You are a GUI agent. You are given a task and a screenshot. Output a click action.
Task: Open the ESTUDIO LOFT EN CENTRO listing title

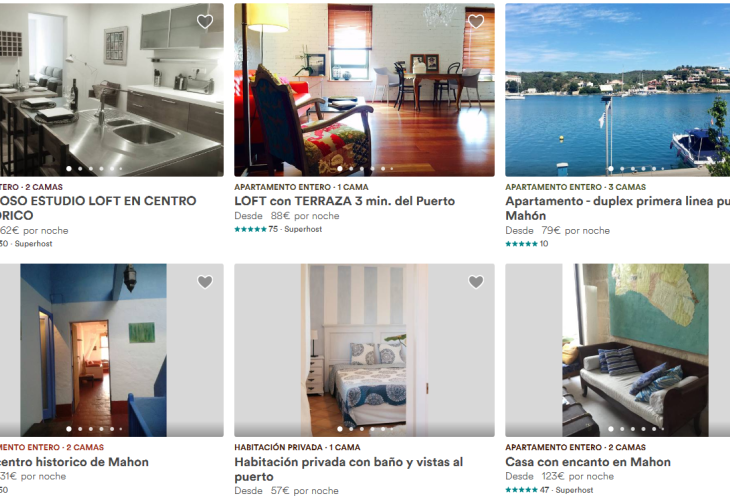coord(98,208)
